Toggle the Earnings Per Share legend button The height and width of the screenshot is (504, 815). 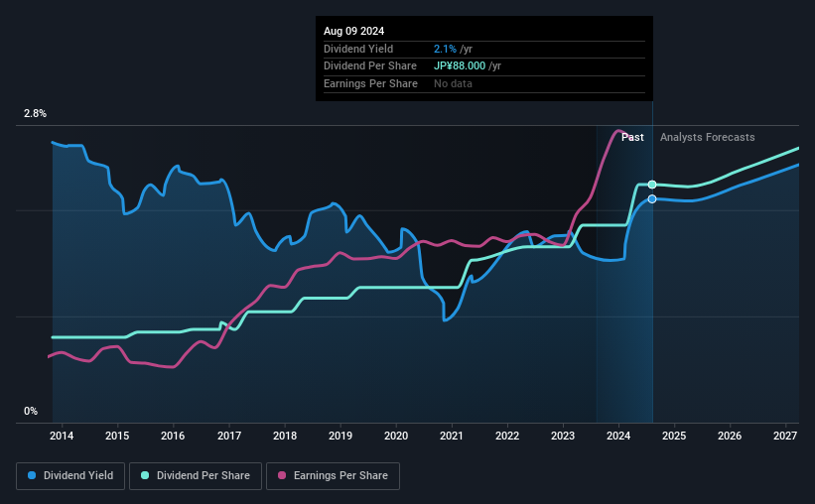coord(333,475)
